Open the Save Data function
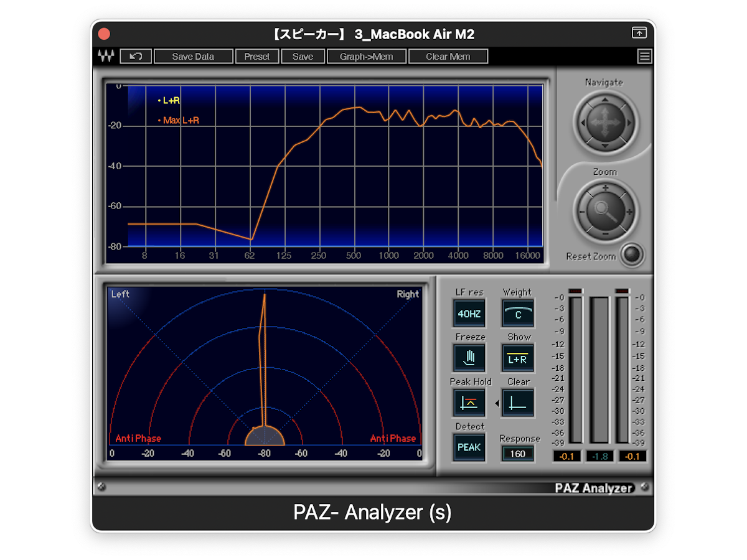 [193, 56]
